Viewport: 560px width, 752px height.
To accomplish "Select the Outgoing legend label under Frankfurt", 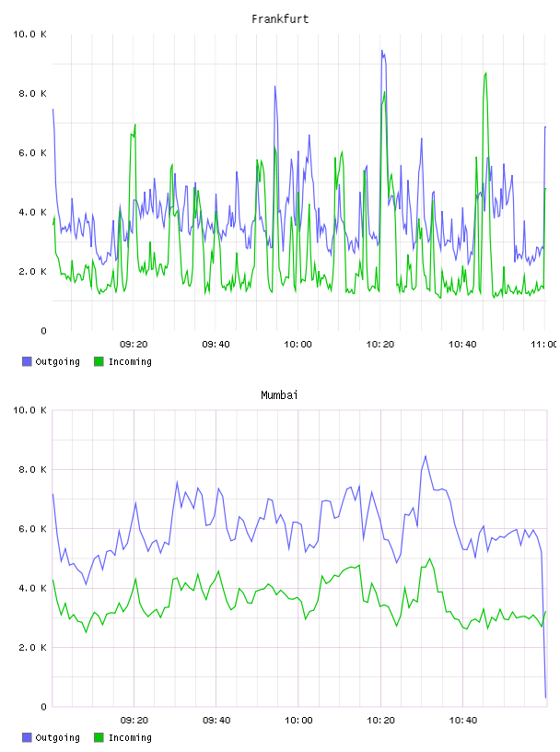I will [x=57, y=362].
